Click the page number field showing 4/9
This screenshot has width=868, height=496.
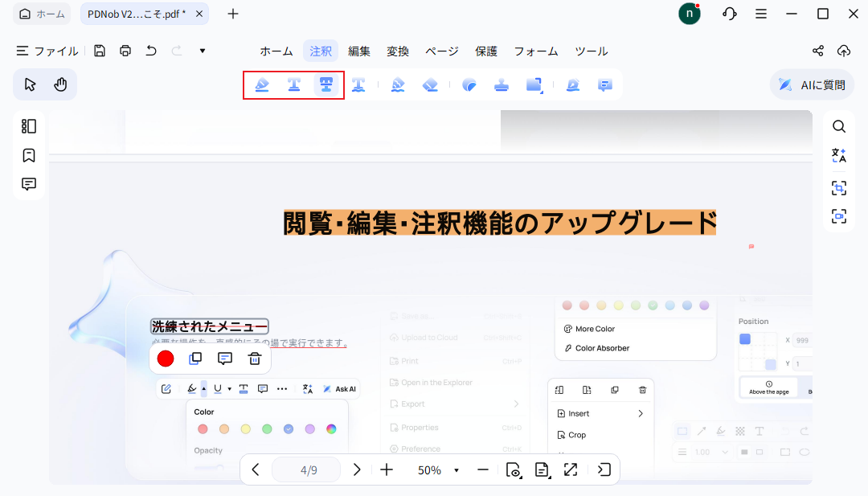pyautogui.click(x=306, y=469)
